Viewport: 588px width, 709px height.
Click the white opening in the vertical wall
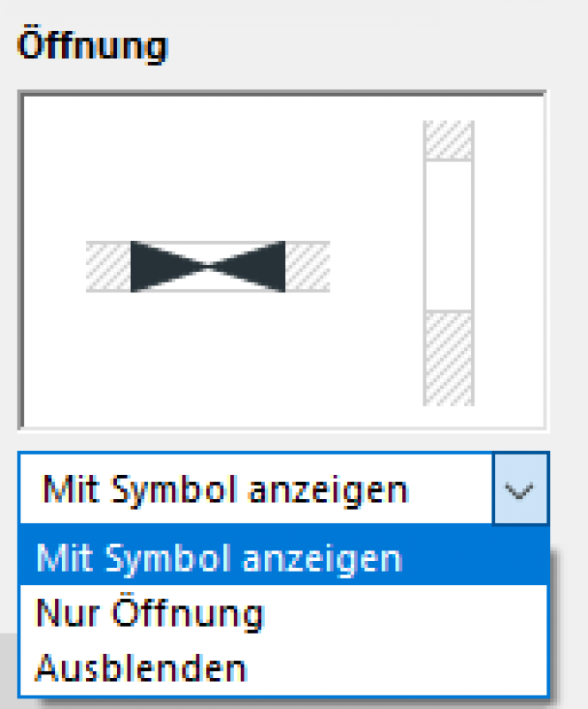pos(448,235)
